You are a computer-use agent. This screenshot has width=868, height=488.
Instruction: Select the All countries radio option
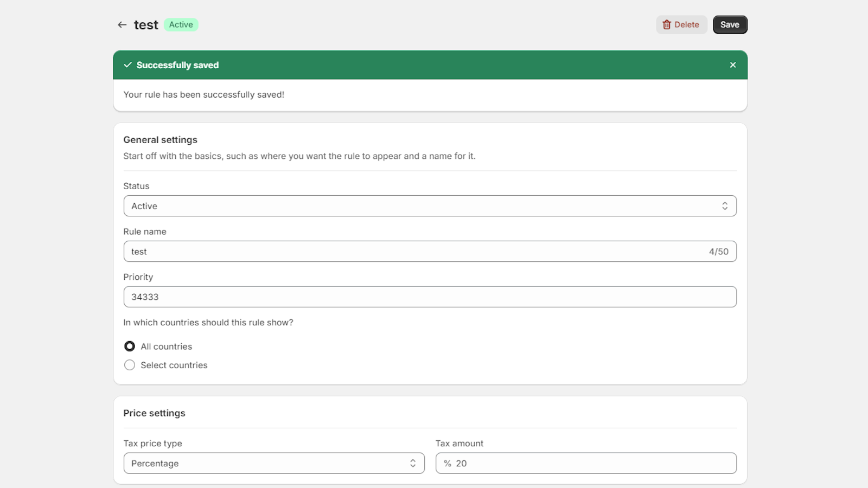[130, 346]
